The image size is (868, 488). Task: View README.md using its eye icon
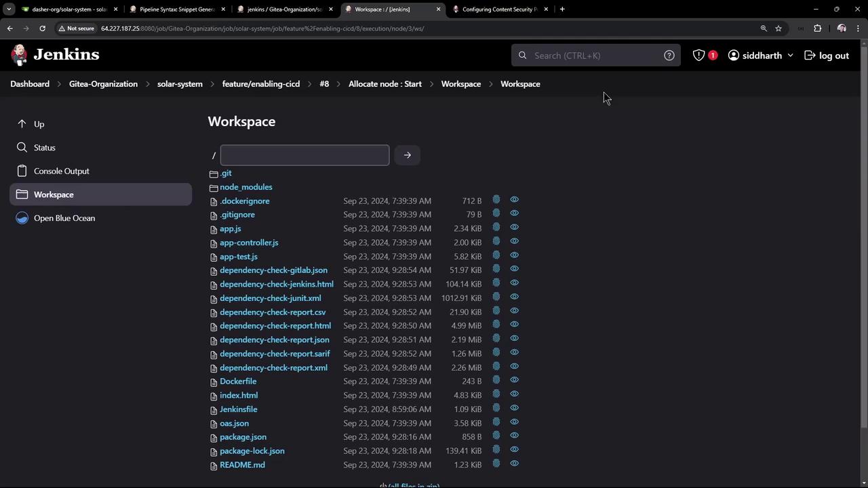click(514, 464)
